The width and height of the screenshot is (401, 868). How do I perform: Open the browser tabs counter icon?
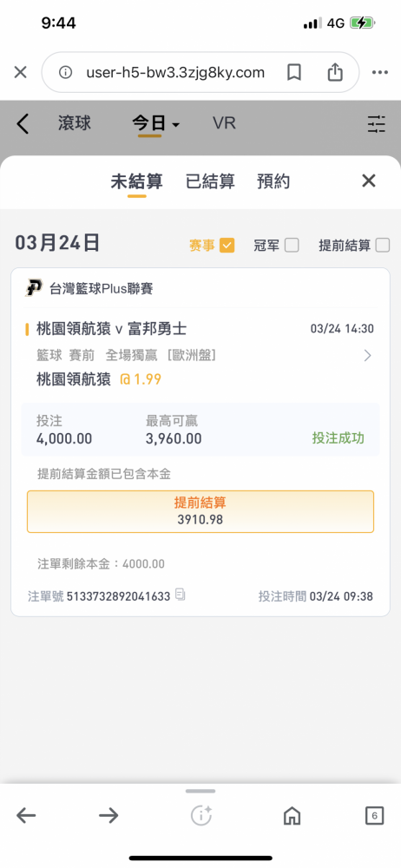pyautogui.click(x=374, y=815)
